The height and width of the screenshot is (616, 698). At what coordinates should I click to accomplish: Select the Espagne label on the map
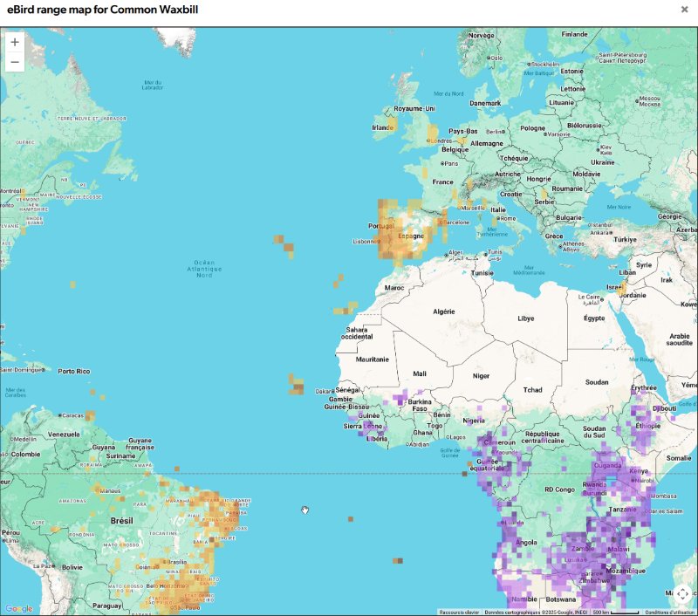point(410,236)
